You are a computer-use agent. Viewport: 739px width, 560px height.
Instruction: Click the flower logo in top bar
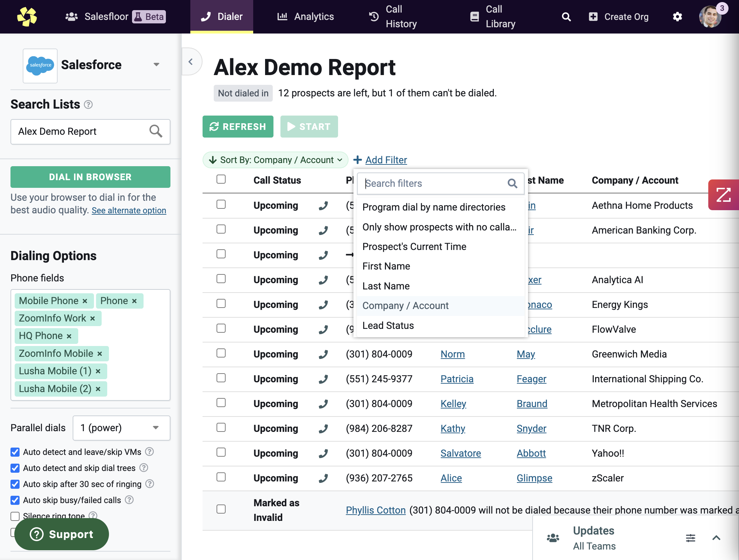[x=27, y=17]
